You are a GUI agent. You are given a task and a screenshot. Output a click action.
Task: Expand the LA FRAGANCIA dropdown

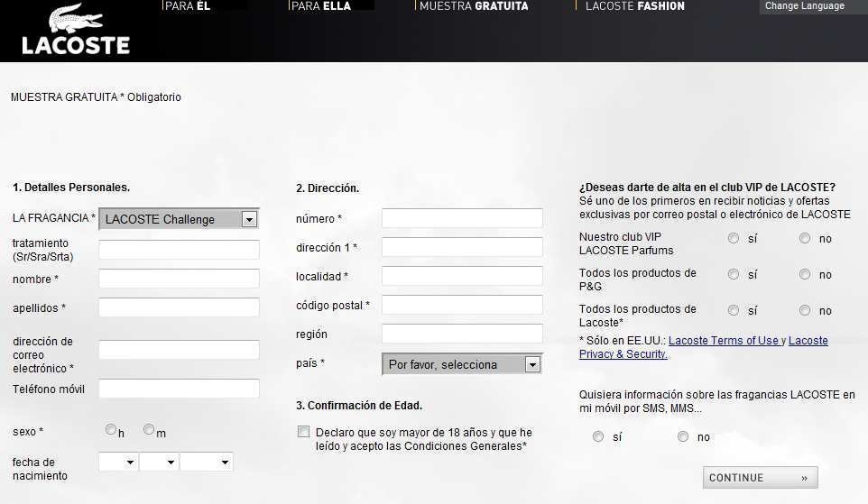(179, 219)
